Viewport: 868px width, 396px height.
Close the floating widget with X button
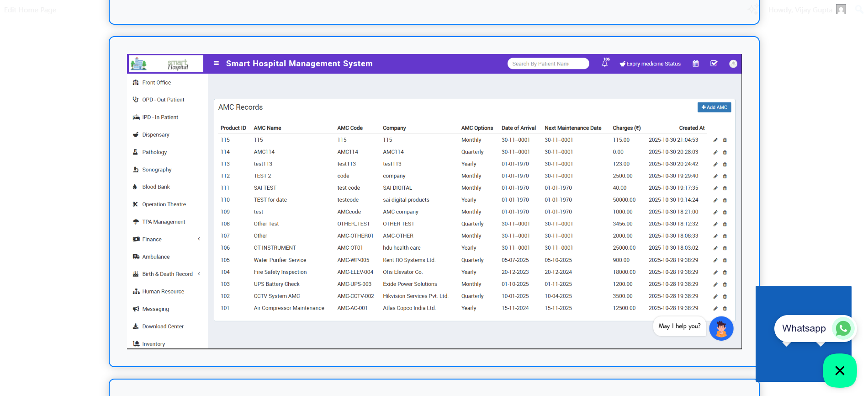click(839, 370)
